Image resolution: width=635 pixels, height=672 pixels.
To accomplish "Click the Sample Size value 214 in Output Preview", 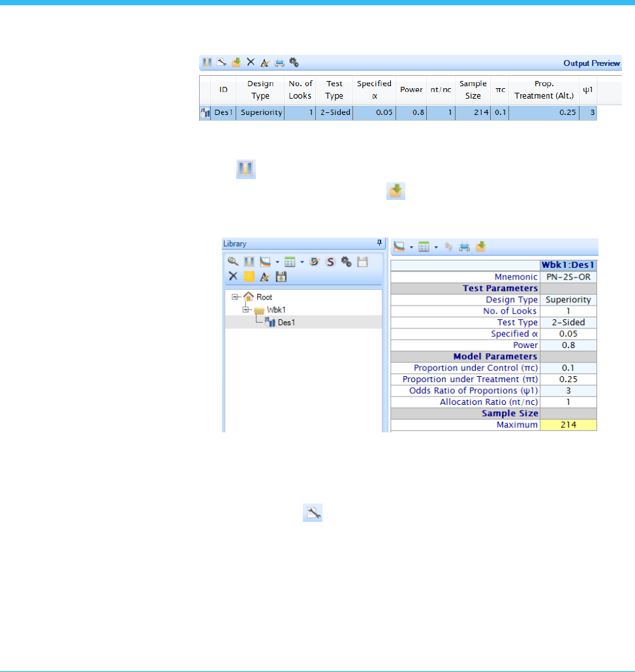I will pyautogui.click(x=472, y=113).
